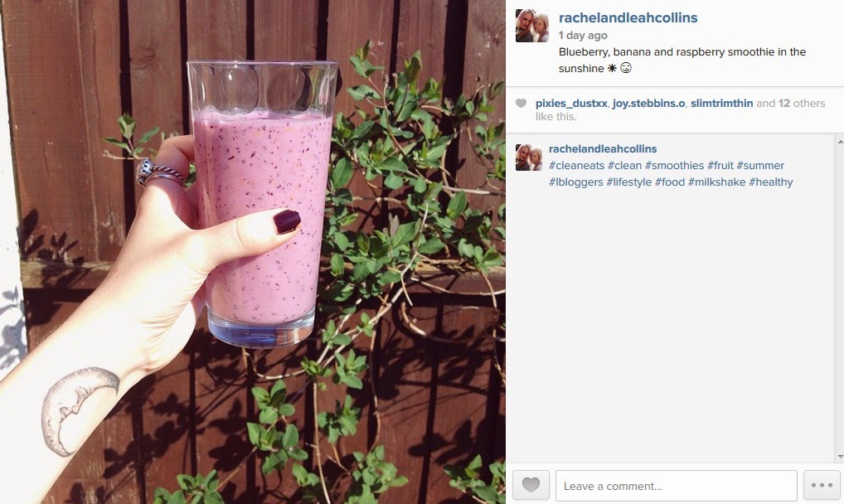
Task: Click the commenter name rachelandleahcollins
Action: point(603,149)
